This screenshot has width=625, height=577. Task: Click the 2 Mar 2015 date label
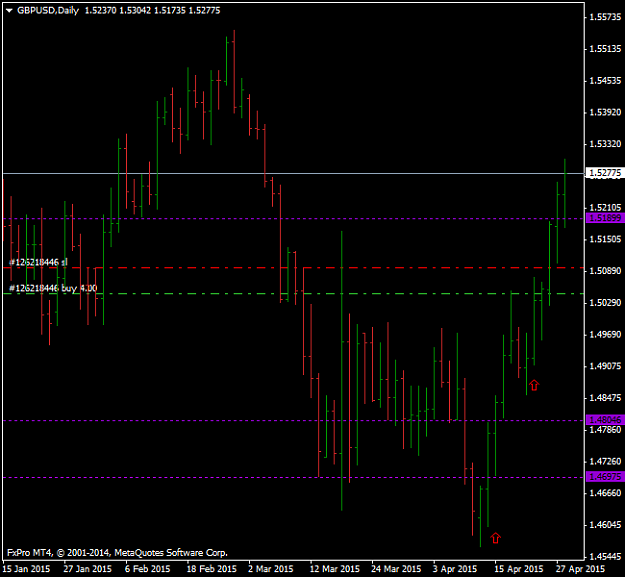[x=271, y=569]
